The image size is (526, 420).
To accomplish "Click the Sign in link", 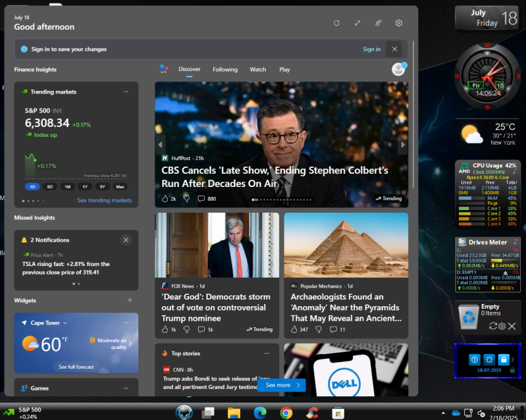I will [371, 49].
